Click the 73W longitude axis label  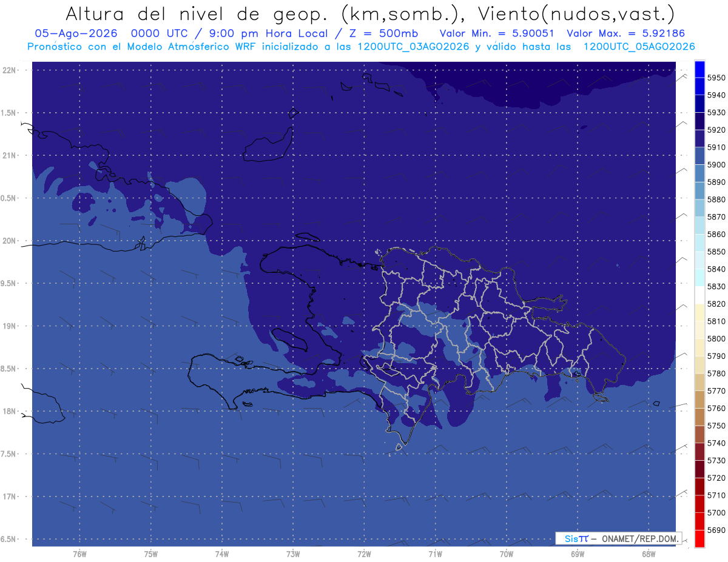(x=293, y=554)
